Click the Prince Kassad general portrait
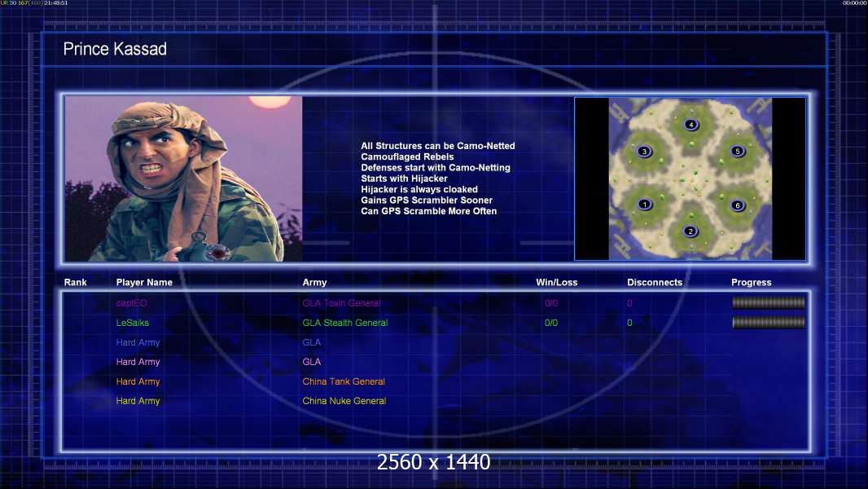 coord(184,178)
